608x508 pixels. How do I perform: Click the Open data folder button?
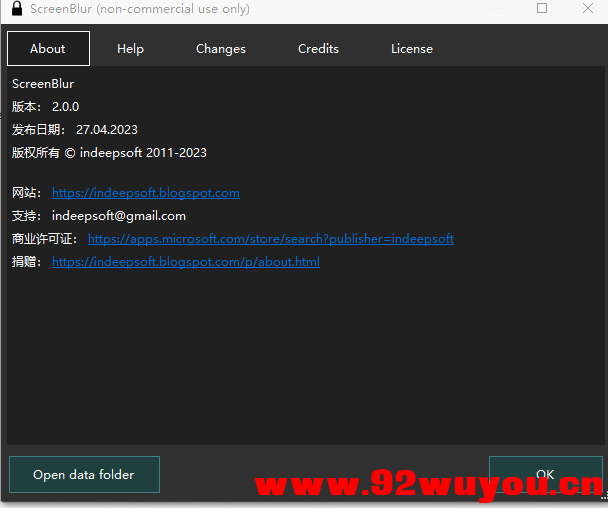[x=84, y=474]
